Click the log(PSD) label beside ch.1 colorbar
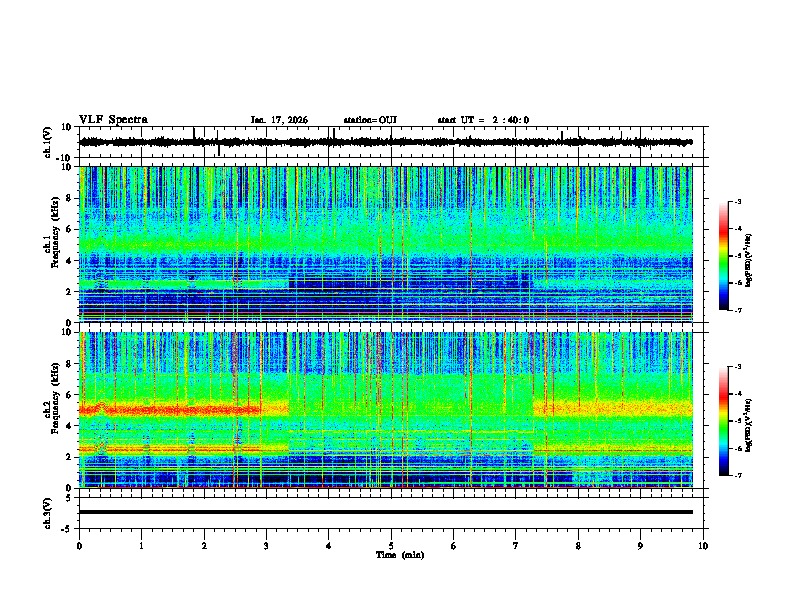Screen dimensions: 792x612 click(x=749, y=260)
